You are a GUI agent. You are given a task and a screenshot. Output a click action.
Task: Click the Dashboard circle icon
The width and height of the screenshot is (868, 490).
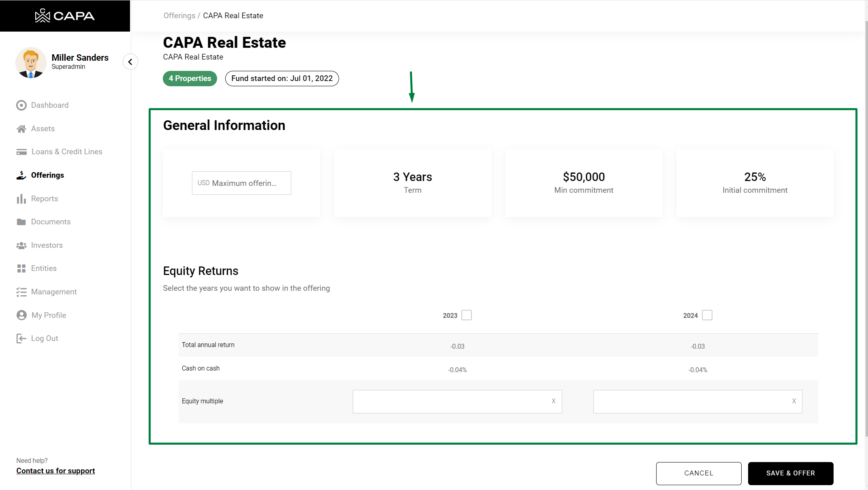tap(21, 105)
